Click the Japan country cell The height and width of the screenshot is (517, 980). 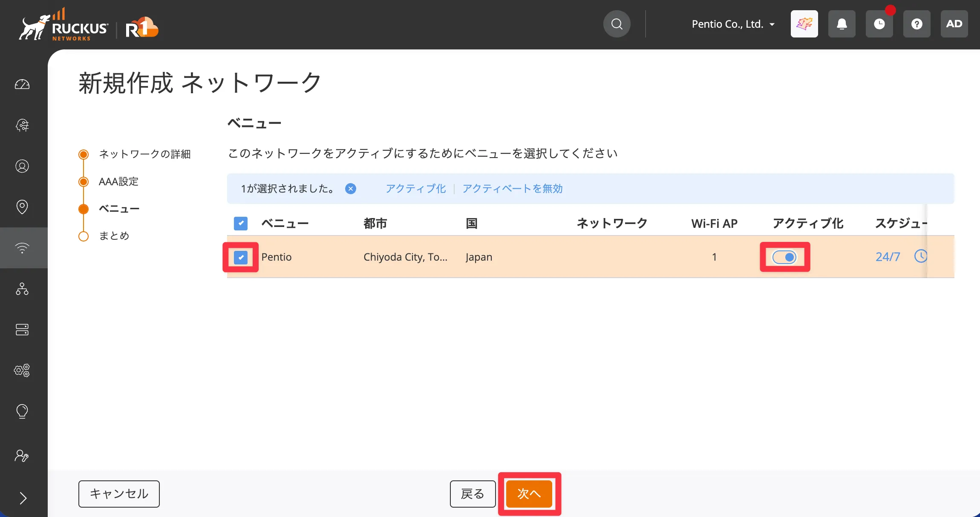[x=479, y=257]
